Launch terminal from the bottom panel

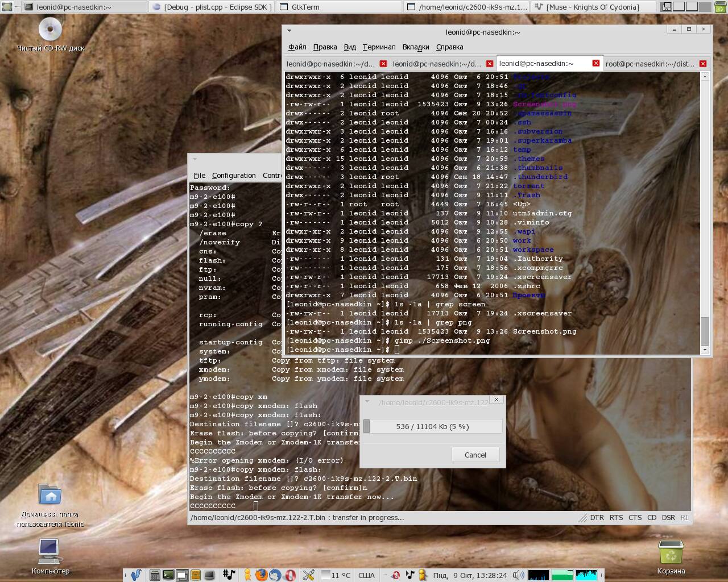168,575
